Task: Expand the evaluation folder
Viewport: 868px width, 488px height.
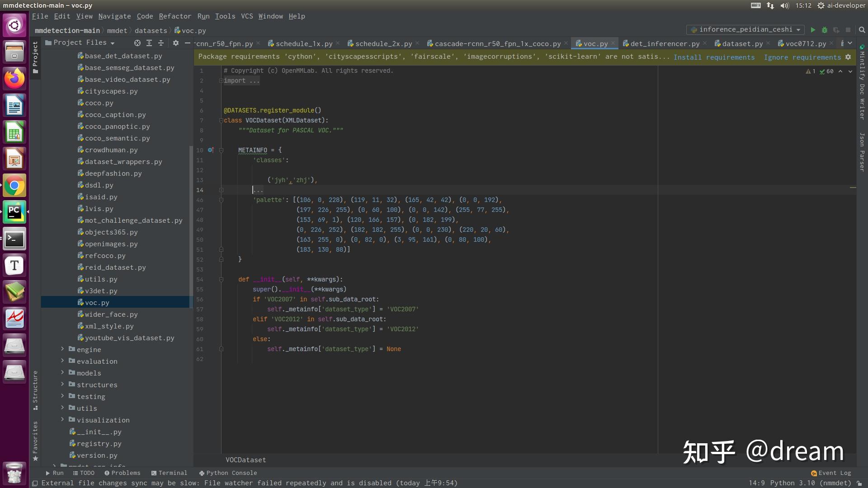Action: pos(62,361)
